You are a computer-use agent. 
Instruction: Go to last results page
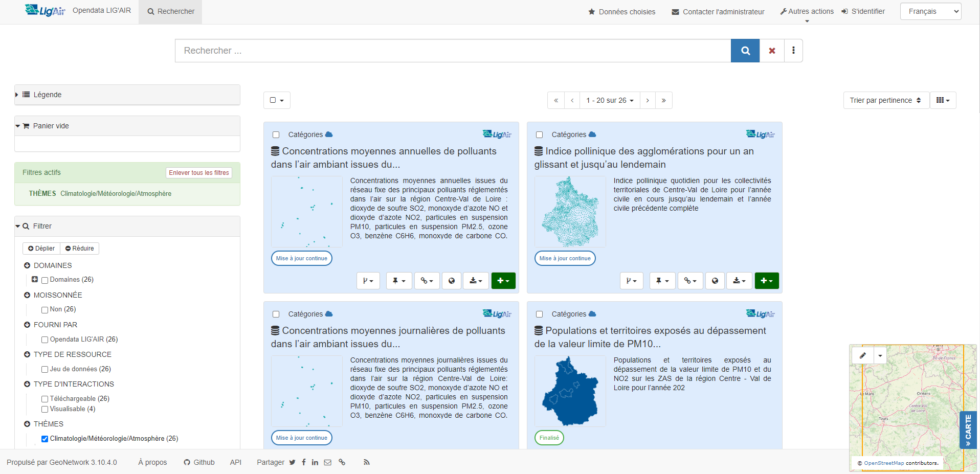click(x=663, y=100)
